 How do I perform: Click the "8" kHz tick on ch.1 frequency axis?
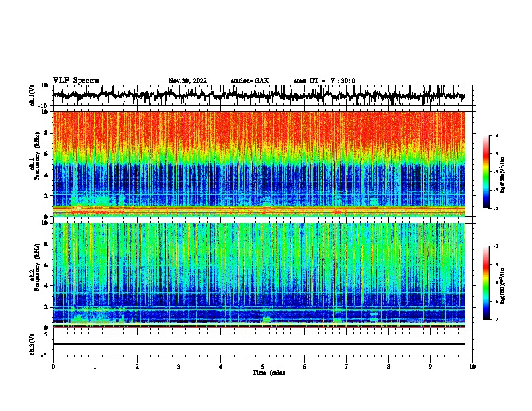pyautogui.click(x=46, y=133)
